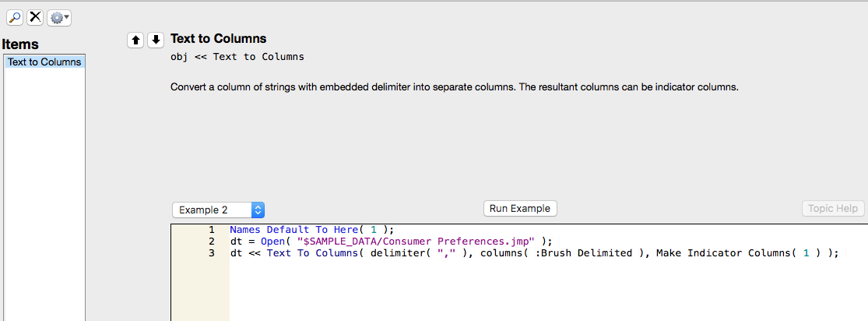Select Text to Columns in Items list
This screenshot has height=321, width=868.
click(44, 62)
